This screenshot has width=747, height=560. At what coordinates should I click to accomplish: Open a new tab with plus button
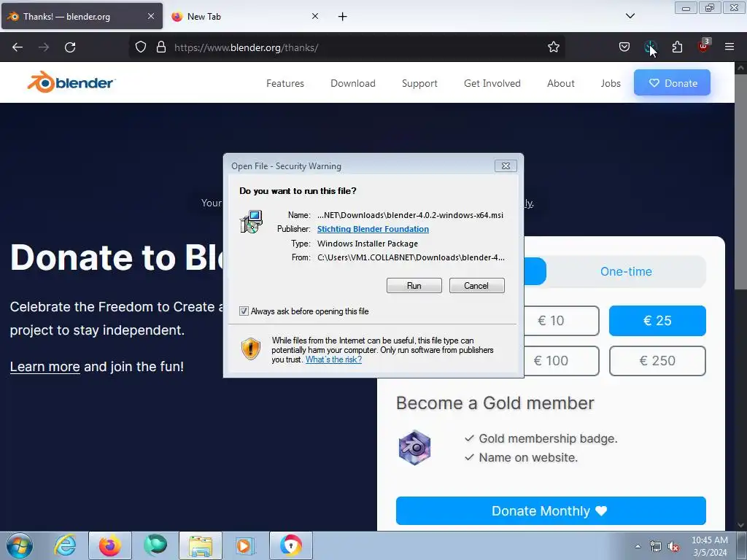pos(343,17)
